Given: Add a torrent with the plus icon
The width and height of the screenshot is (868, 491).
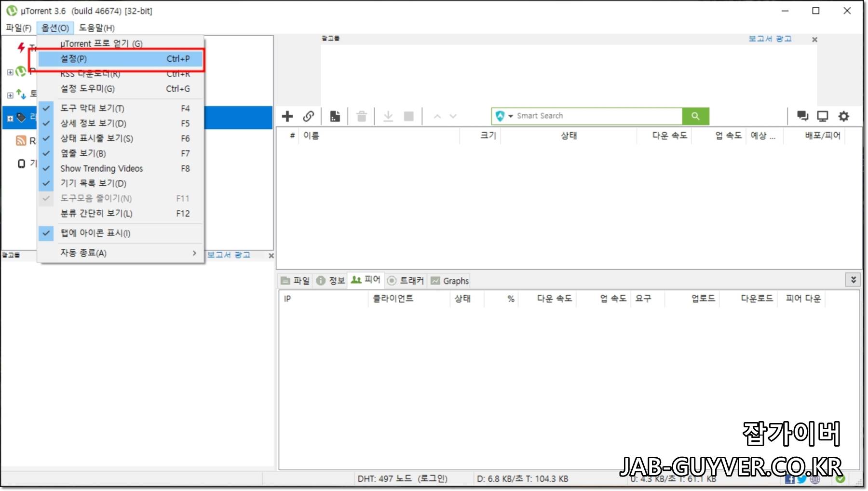Looking at the screenshot, I should tap(287, 116).
